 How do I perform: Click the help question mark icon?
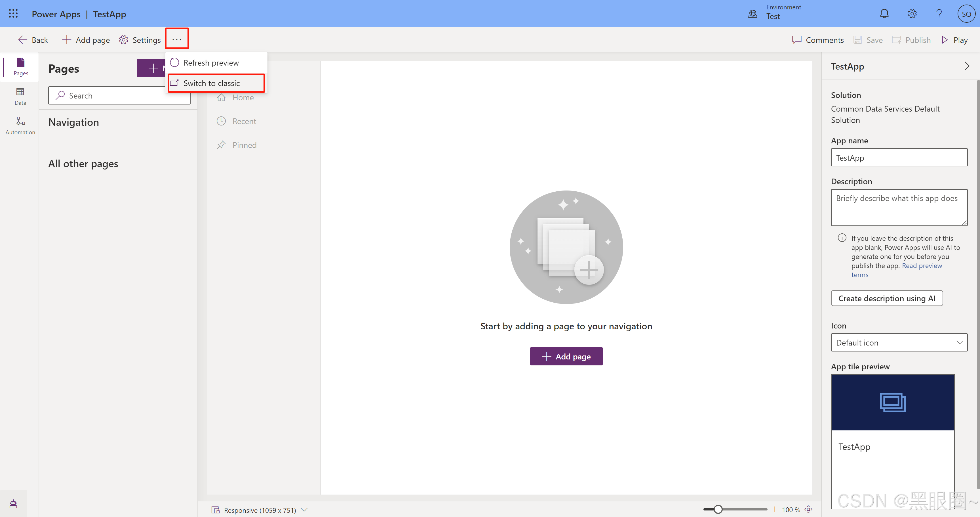click(939, 14)
